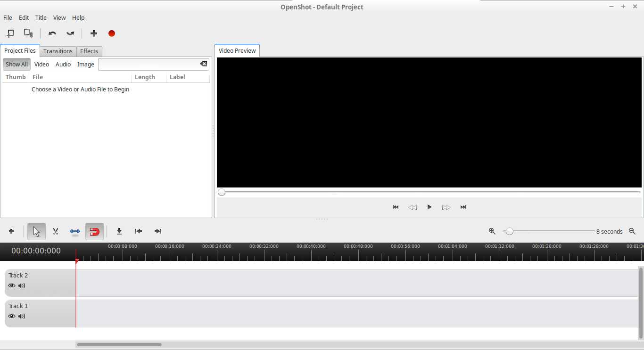
Task: Skip to start of video
Action: 396,207
